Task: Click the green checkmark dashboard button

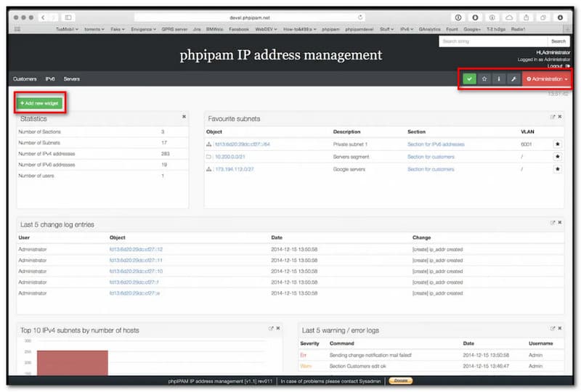Action: coord(470,78)
